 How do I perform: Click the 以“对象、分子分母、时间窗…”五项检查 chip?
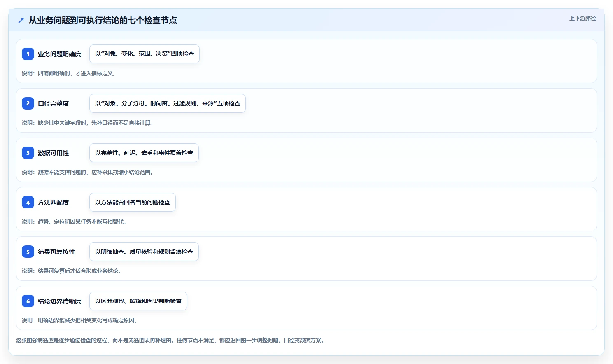(x=168, y=103)
